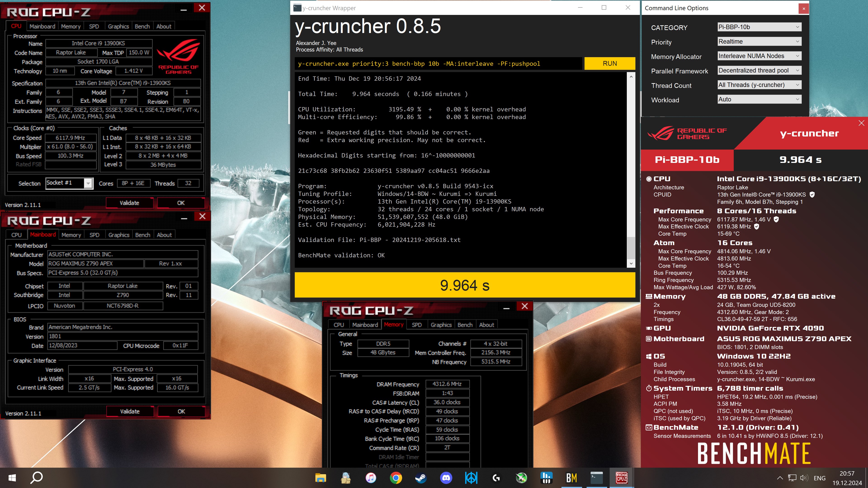The height and width of the screenshot is (488, 868).
Task: Open About tab in top CPU-Z
Action: [164, 26]
